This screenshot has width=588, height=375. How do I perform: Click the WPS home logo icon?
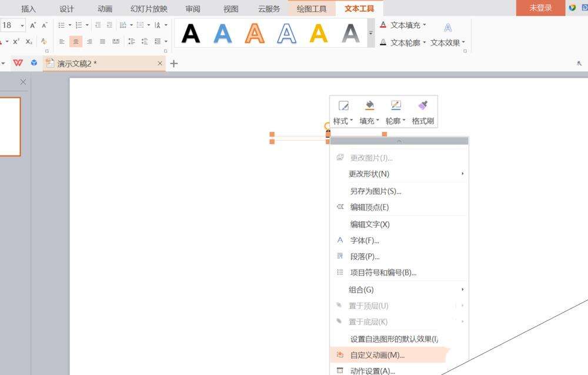pyautogui.click(x=18, y=63)
